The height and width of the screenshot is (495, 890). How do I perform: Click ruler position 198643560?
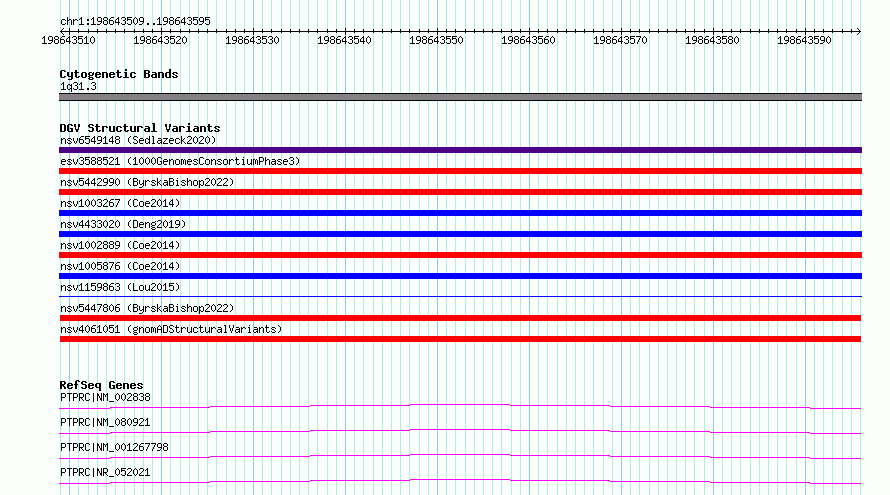pos(528,40)
